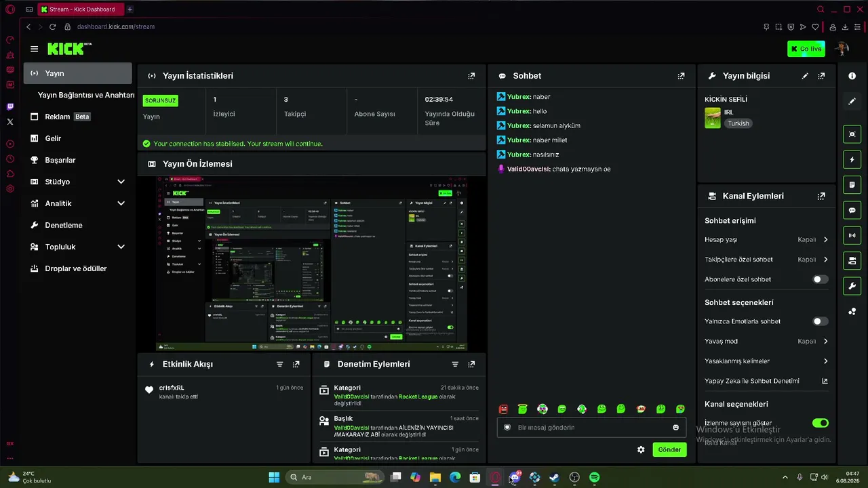Image resolution: width=868 pixels, height=488 pixels.
Task: Pop out the Etkinlik Akışı panel
Action: (296, 364)
